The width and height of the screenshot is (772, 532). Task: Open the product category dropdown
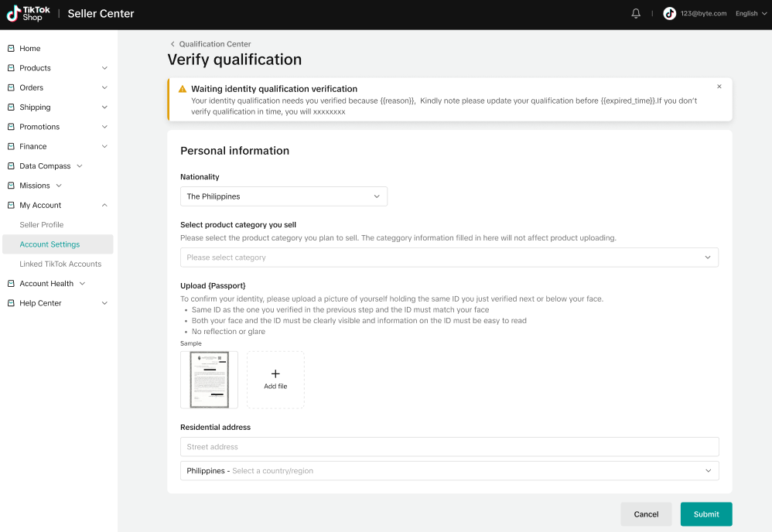(449, 257)
